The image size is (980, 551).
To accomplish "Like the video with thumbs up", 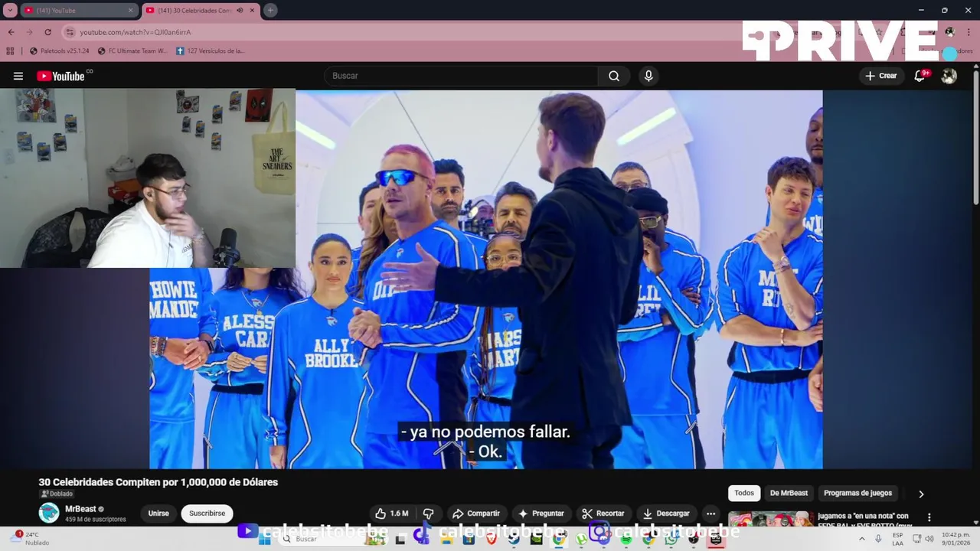I will (x=391, y=514).
